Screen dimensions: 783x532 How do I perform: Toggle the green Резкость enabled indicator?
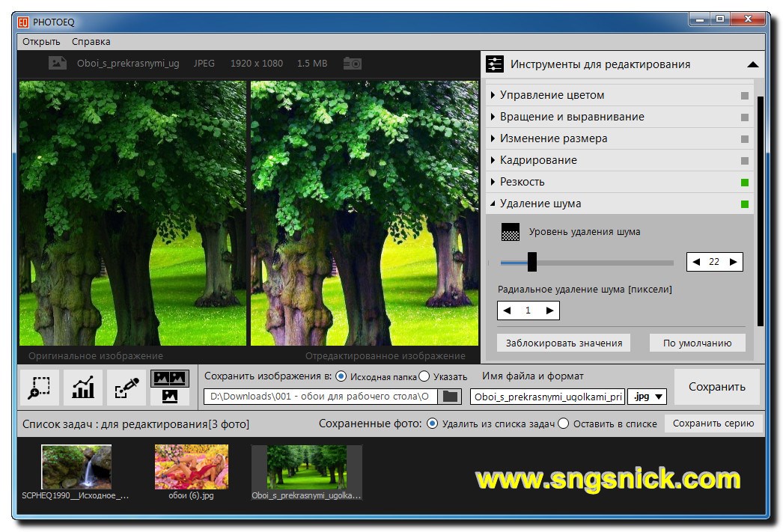pos(745,182)
